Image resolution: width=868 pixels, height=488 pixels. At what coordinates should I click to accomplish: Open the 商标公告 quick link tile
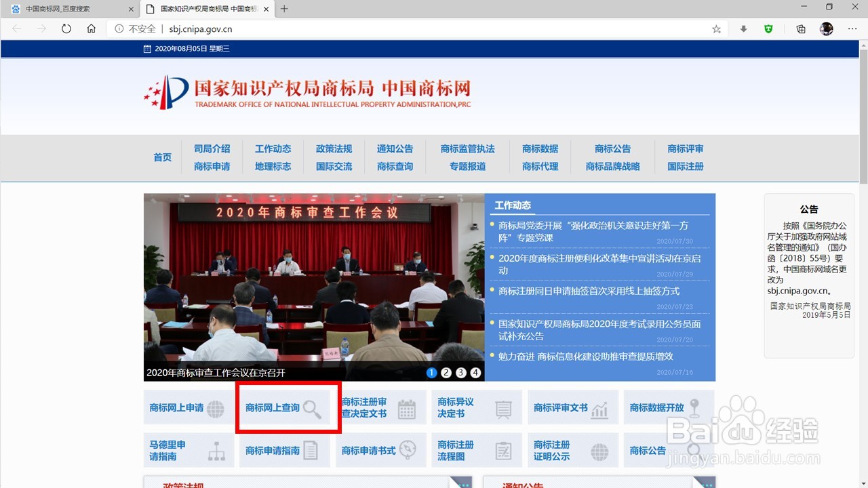(x=669, y=451)
